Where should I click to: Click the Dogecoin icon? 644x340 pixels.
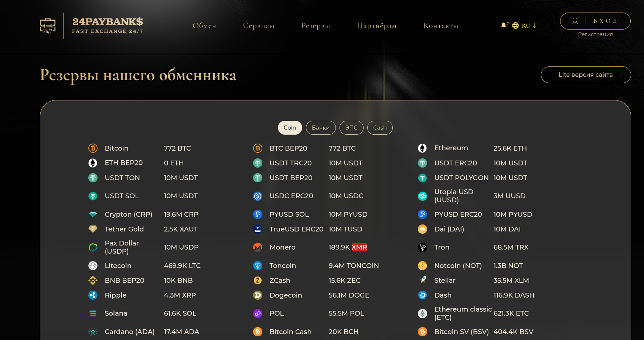click(x=258, y=295)
